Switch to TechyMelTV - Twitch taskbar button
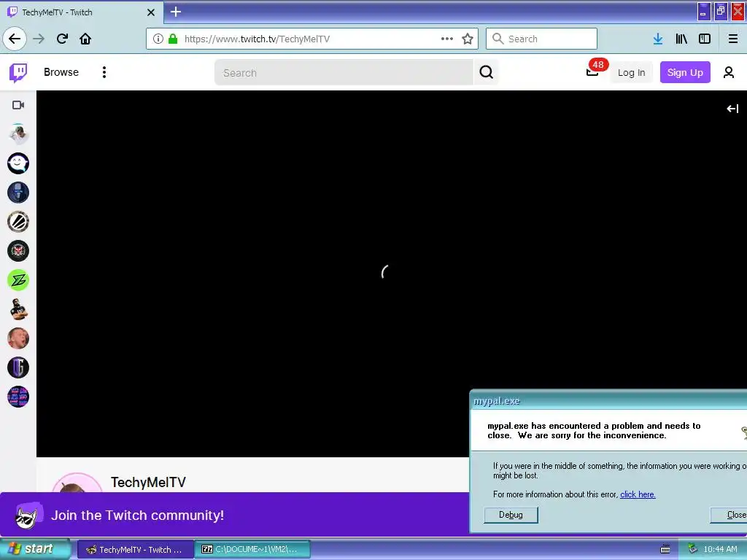 pos(135,550)
